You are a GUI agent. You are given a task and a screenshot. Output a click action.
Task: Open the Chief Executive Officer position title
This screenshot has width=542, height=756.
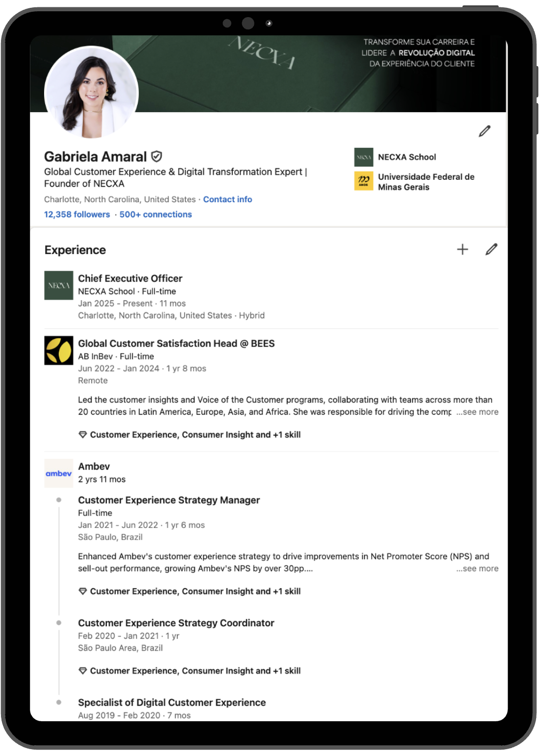pos(130,279)
